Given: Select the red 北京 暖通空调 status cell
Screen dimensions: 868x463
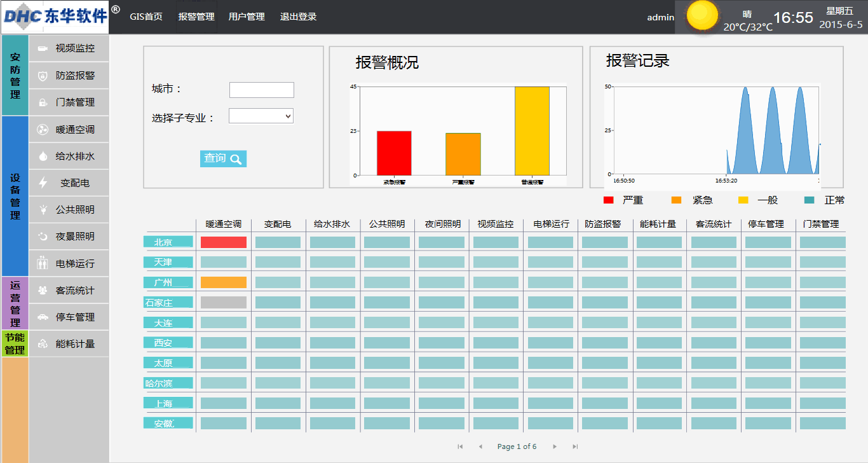Looking at the screenshot, I should click(223, 242).
